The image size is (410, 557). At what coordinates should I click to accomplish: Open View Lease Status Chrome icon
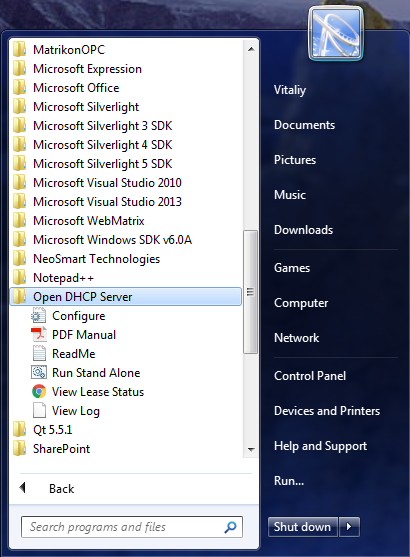tap(39, 392)
